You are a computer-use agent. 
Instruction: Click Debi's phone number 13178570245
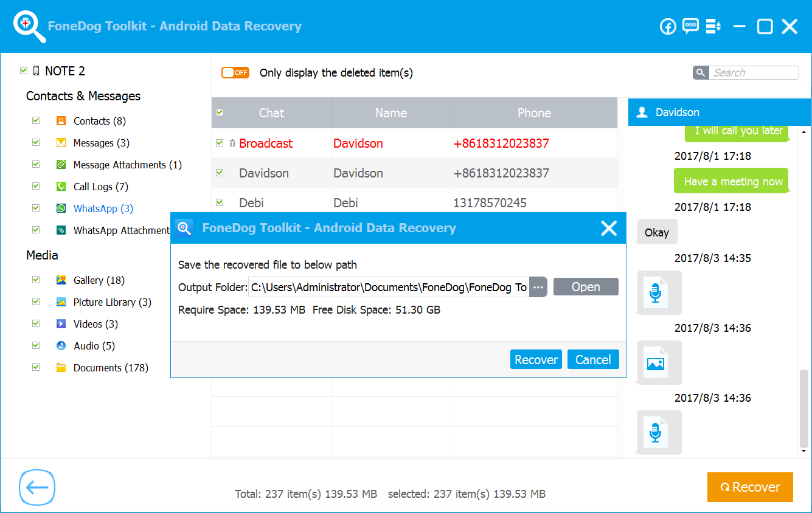pos(490,203)
